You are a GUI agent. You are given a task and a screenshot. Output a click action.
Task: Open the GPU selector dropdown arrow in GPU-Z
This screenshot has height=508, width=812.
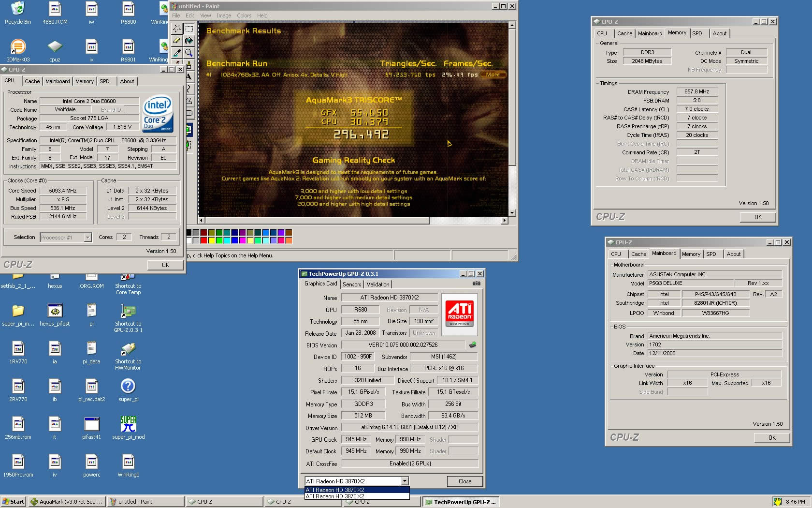405,481
